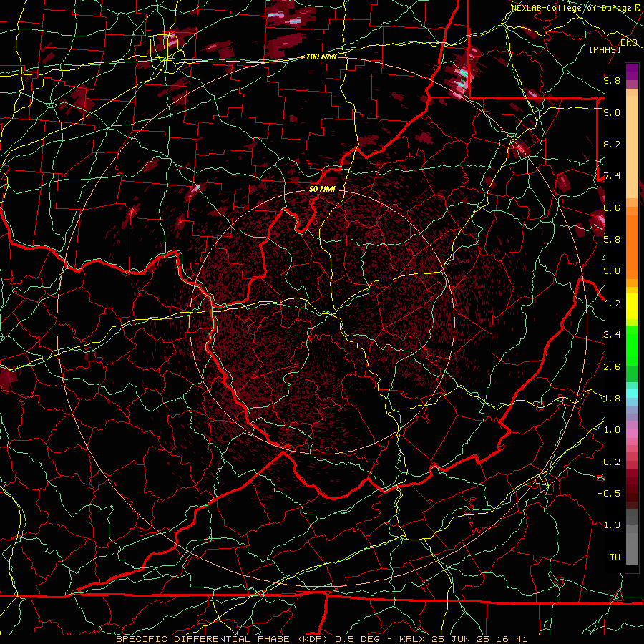Click the 9.0 scale value label
This screenshot has height=644, width=644.
[x=612, y=112]
